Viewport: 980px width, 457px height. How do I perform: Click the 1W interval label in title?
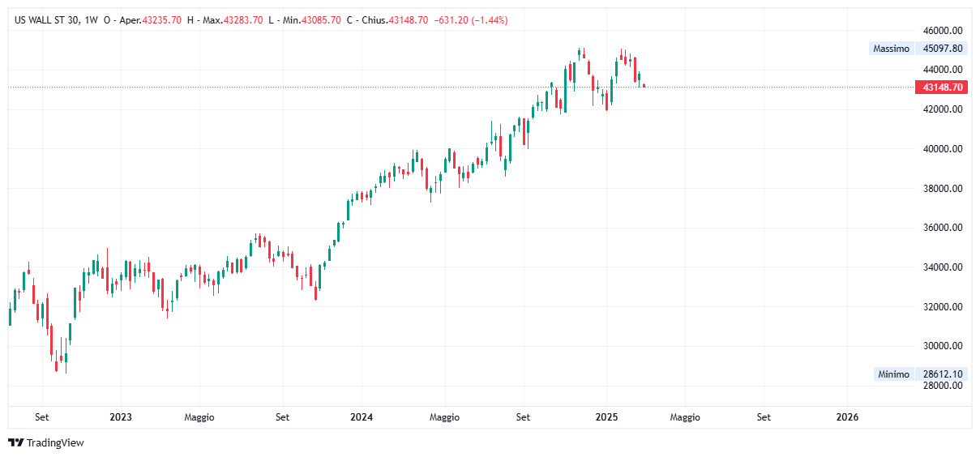click(x=92, y=19)
